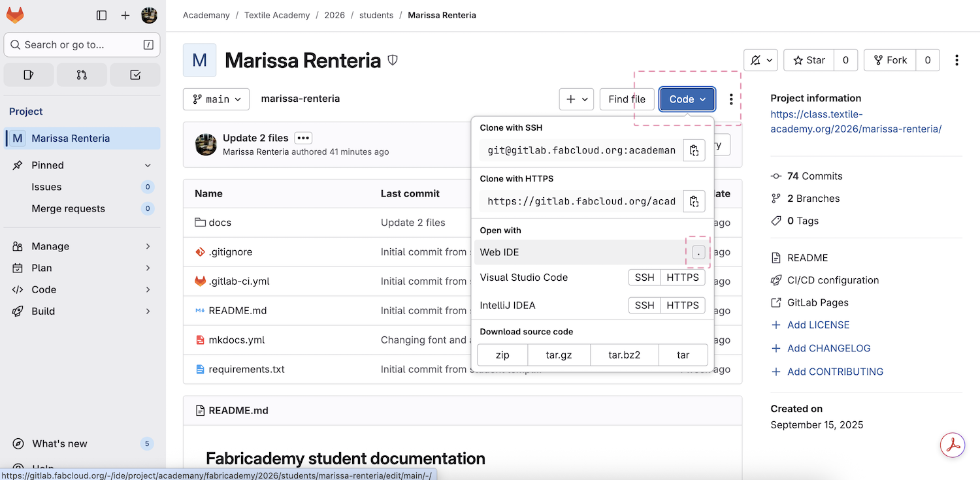Screen dimensions: 980x480
Task: Open the main branch selector
Action: click(x=216, y=99)
